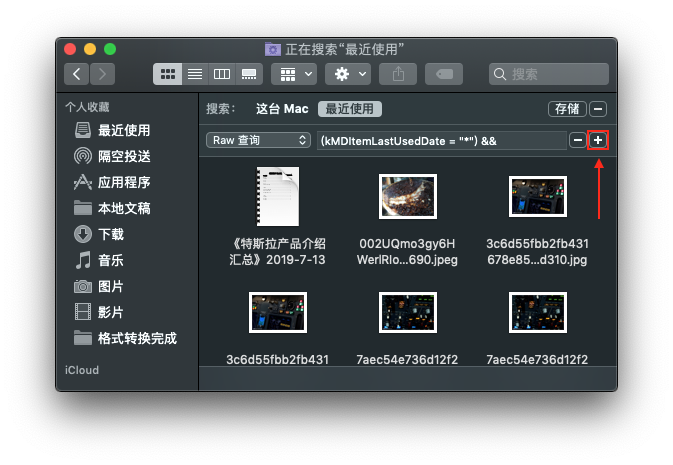Select the 特斯拉产品介绍汇总 document thumbnail
The width and height of the screenshot is (673, 465).
point(278,196)
